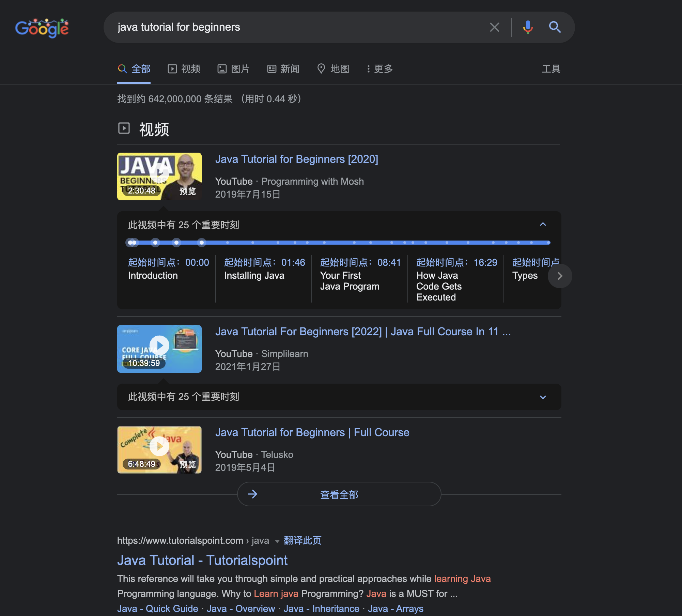
Task: Click the Google logo
Action: (42, 28)
